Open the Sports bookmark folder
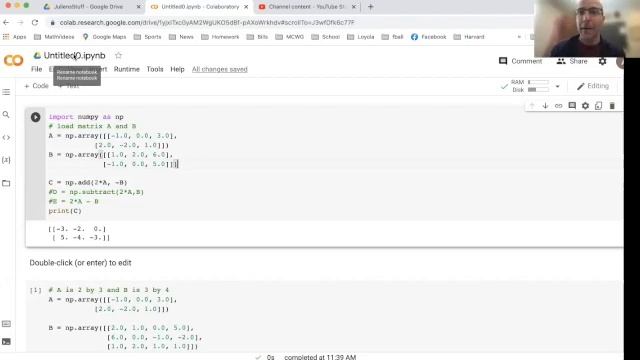The image size is (640, 360). pyautogui.click(x=148, y=37)
